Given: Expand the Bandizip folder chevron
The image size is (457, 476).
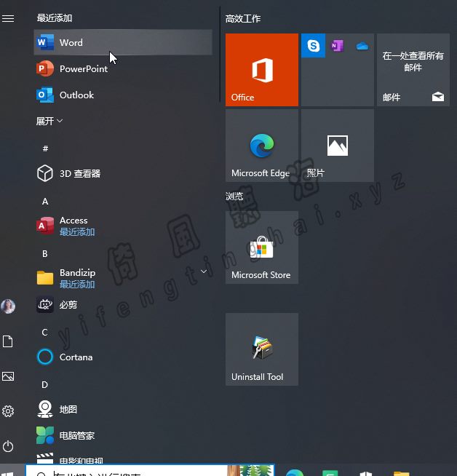Looking at the screenshot, I should [204, 271].
